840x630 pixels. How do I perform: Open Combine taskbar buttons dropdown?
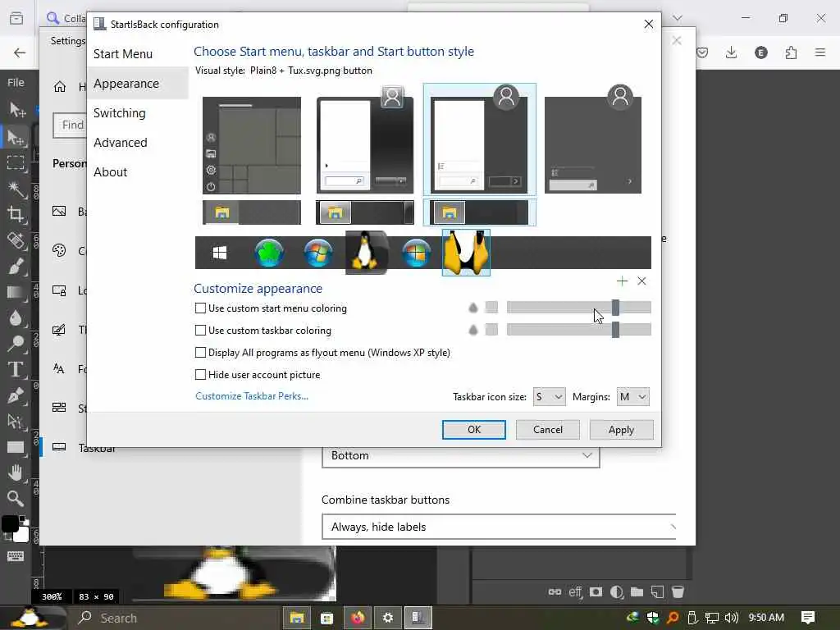coord(499,527)
